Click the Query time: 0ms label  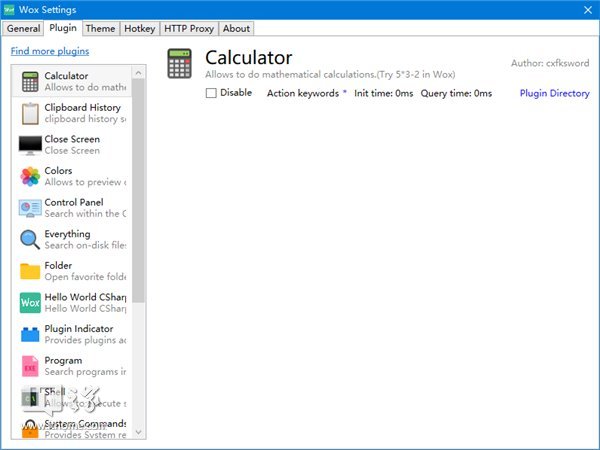coord(456,93)
